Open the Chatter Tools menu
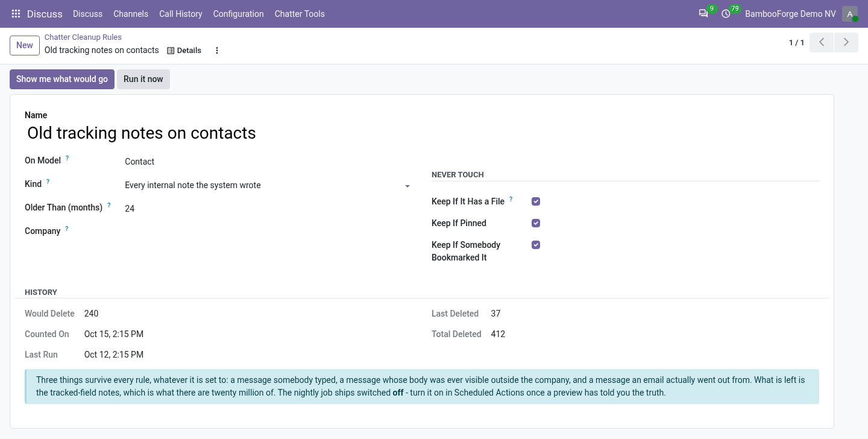 tap(300, 14)
